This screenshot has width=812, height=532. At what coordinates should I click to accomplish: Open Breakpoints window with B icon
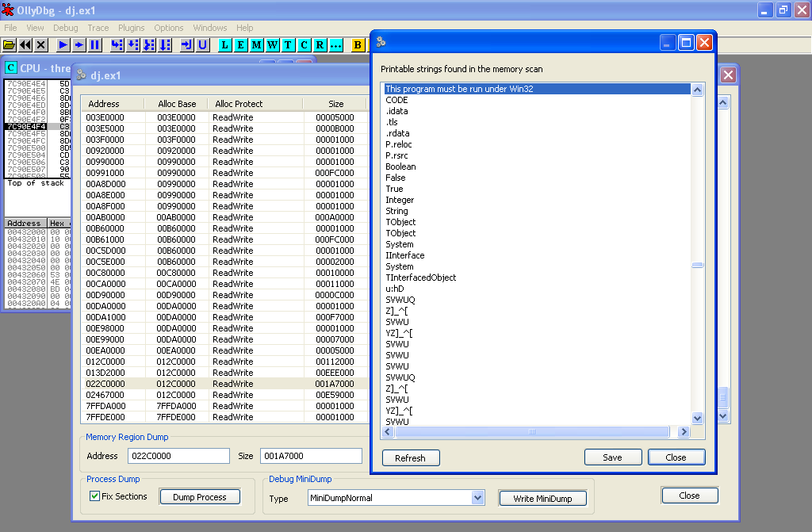pos(358,45)
